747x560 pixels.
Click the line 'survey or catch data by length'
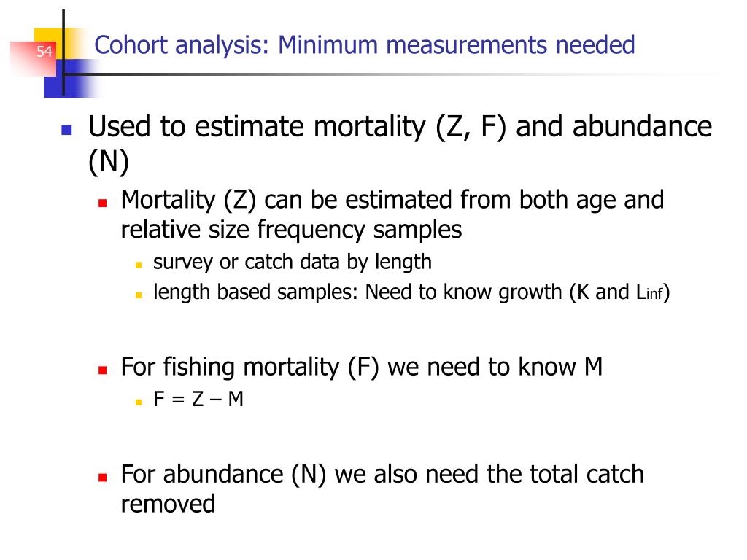click(x=292, y=262)
